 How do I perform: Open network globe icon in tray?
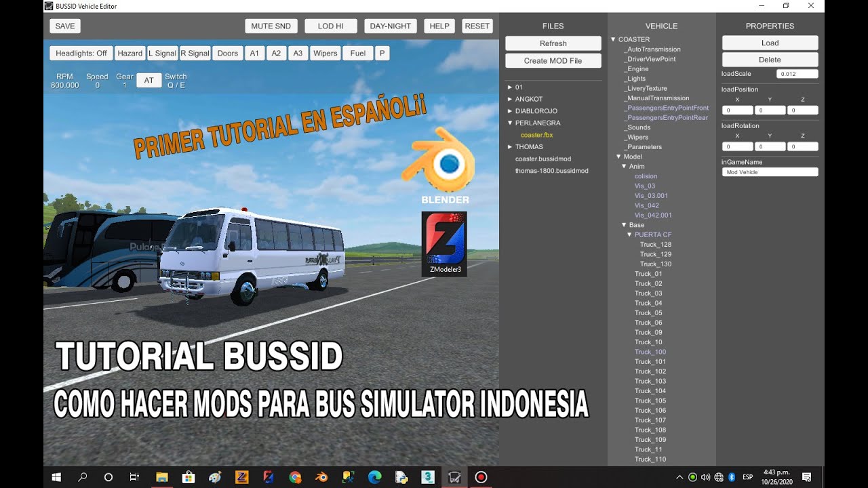point(719,477)
